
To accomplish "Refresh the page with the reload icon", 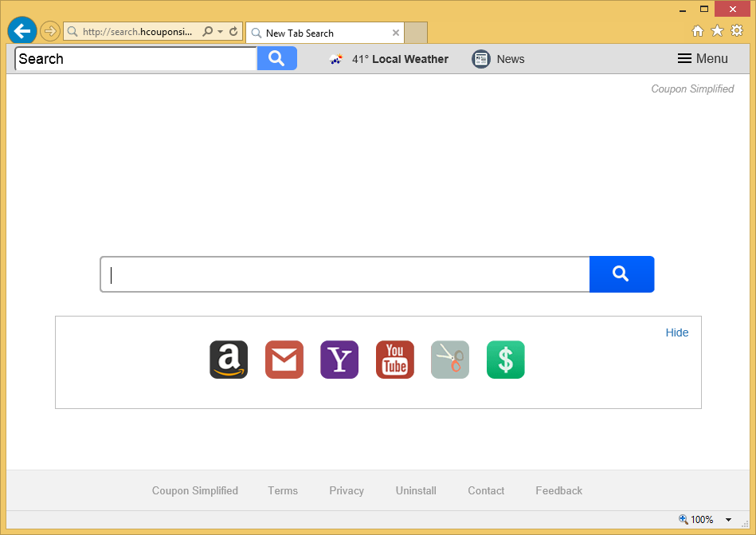I will [234, 31].
